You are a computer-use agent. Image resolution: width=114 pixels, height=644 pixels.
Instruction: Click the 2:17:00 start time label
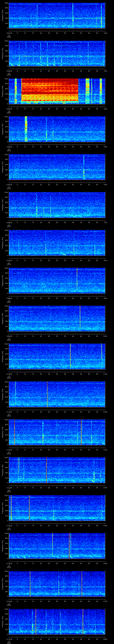click(9, 639)
